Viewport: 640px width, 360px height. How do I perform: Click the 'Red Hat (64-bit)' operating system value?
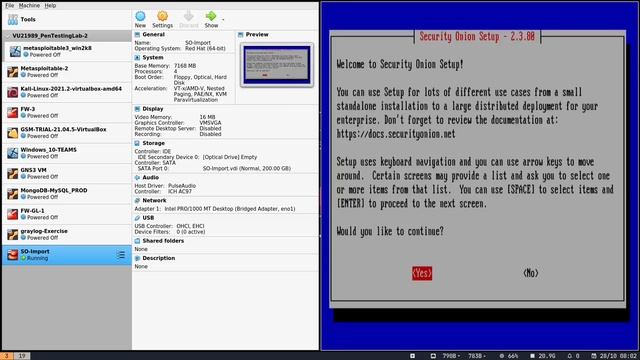(205, 49)
